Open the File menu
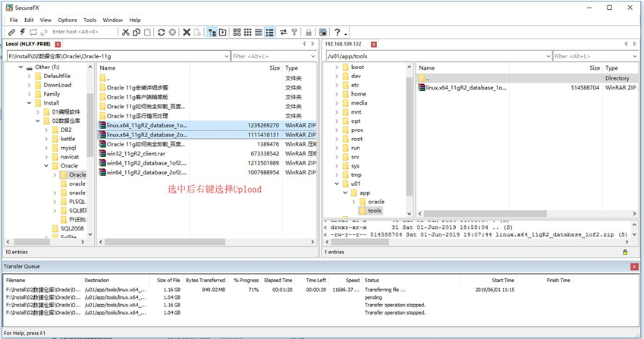 click(14, 20)
